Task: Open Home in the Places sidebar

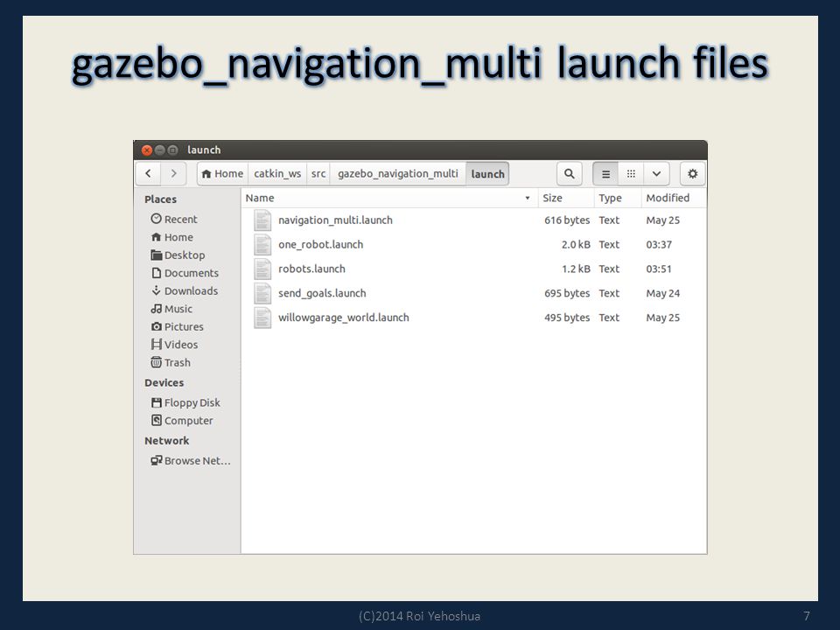Action: click(172, 237)
